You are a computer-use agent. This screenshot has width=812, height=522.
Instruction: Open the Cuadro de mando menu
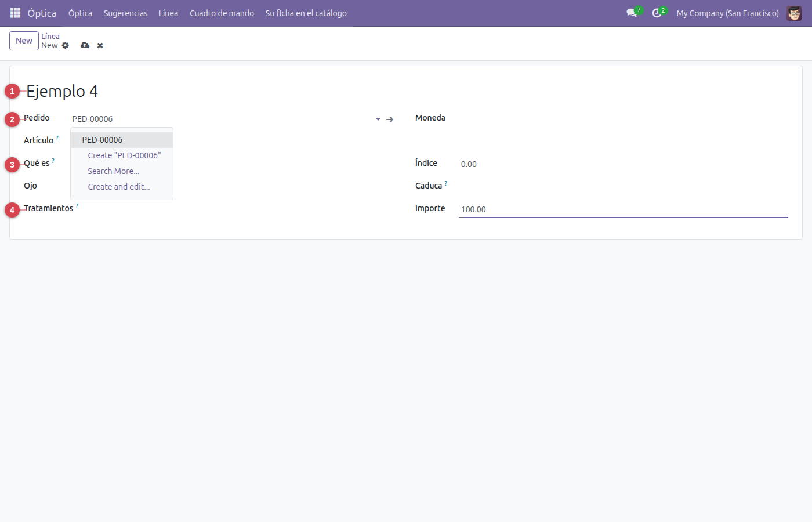(x=222, y=13)
